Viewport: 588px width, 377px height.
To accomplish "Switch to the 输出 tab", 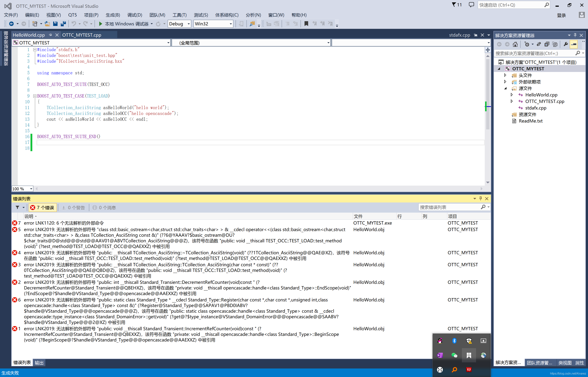I will (x=39, y=362).
